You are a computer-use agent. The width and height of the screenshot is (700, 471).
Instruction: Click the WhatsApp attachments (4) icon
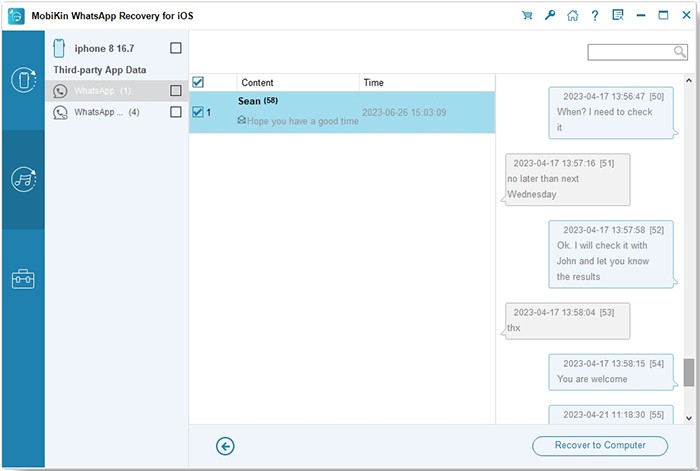[60, 113]
